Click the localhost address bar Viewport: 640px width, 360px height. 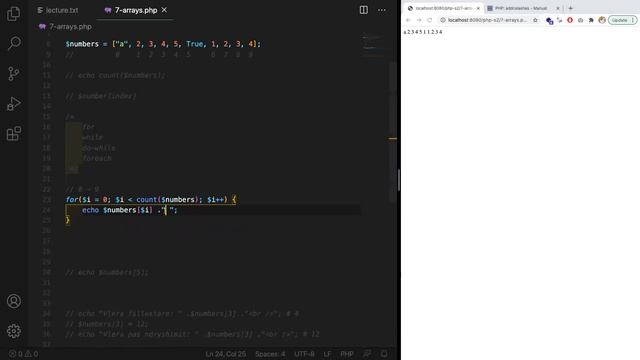pos(488,20)
